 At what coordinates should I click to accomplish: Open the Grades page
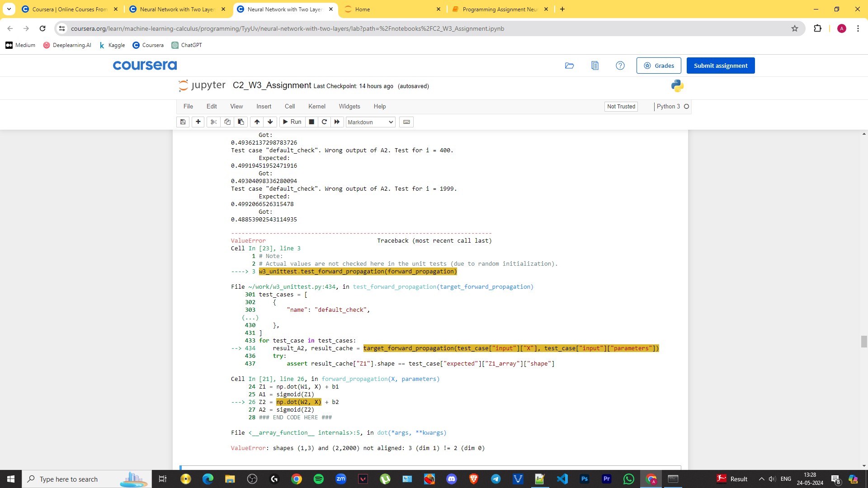658,65
